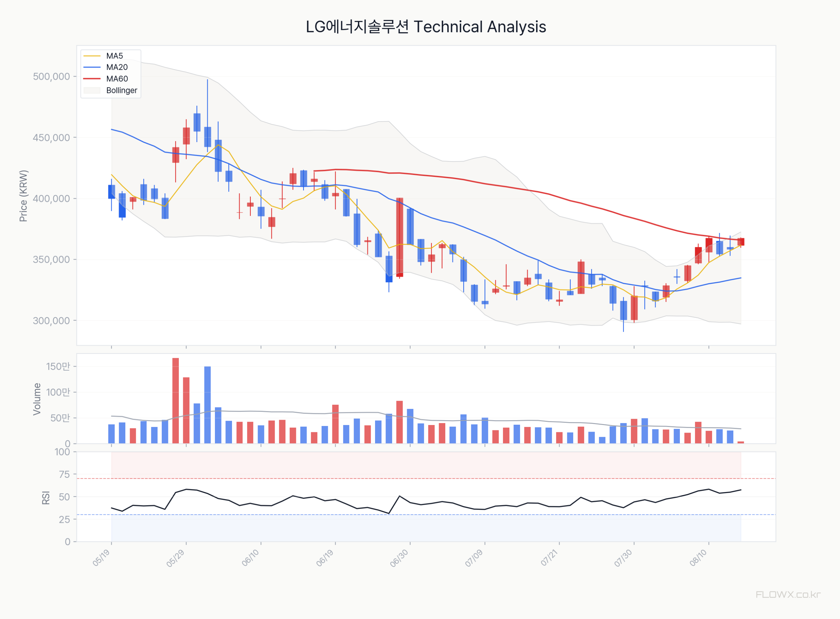Click the 100만 volume tick label
This screenshot has width=840, height=619.
[x=58, y=392]
